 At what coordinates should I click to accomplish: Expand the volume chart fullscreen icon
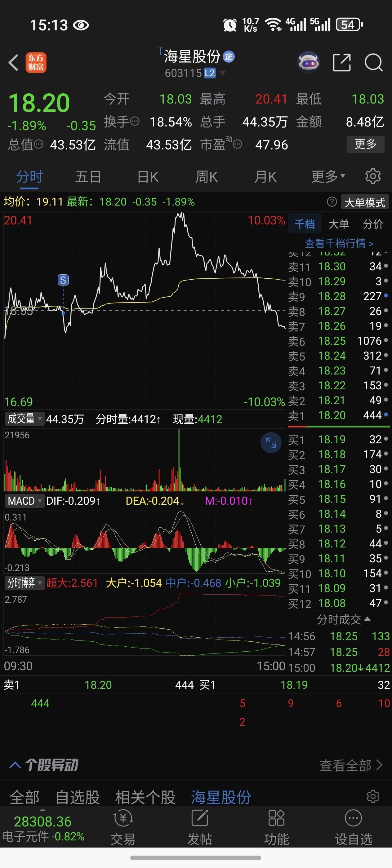pos(271,442)
